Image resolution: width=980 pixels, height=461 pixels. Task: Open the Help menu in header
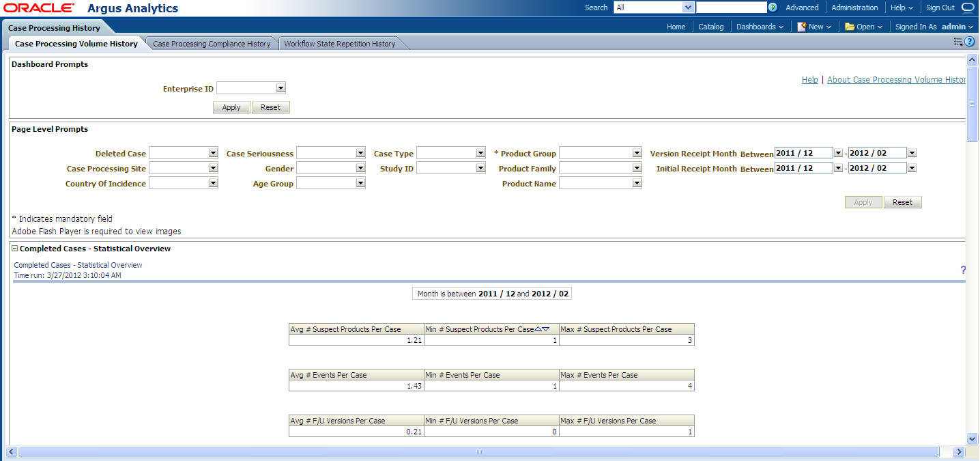pyautogui.click(x=902, y=8)
